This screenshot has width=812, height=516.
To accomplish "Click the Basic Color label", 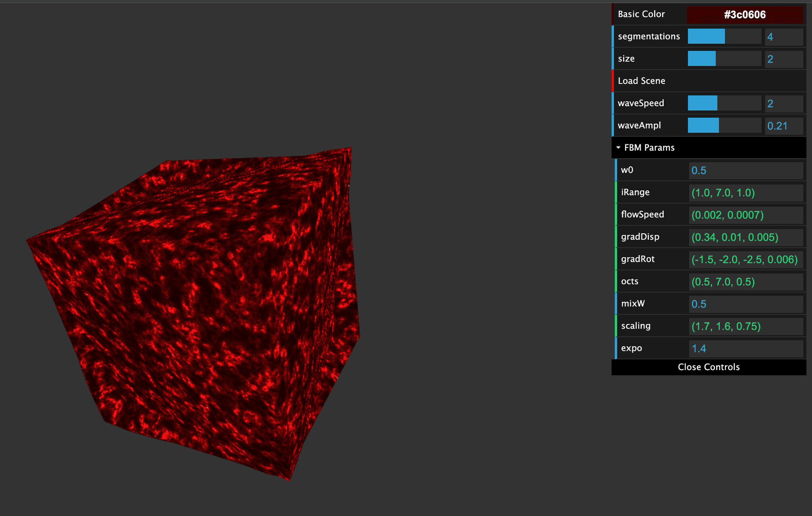I will [x=641, y=14].
